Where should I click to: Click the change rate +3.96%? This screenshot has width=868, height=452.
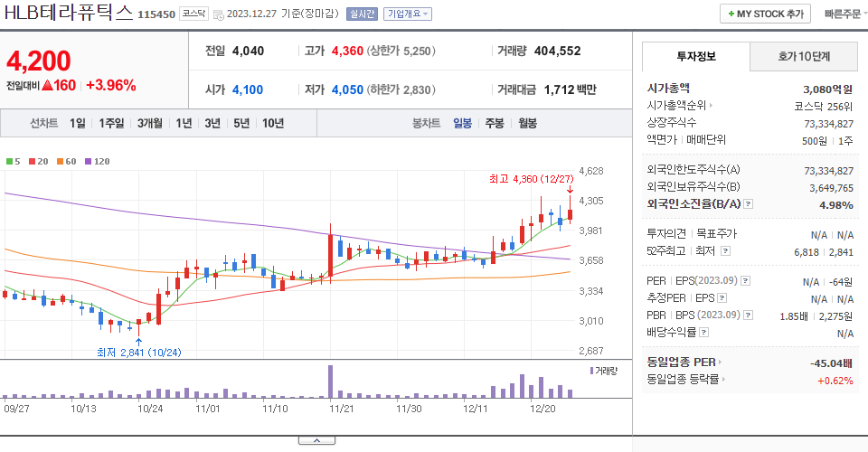111,85
